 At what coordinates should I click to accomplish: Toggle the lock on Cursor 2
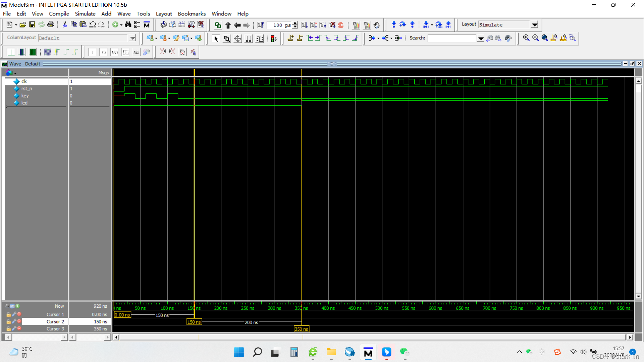[x=9, y=321]
